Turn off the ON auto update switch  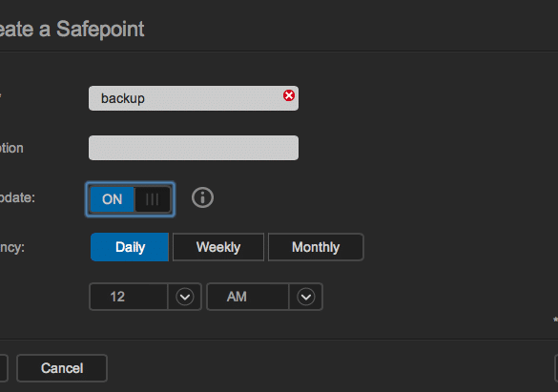tap(130, 199)
